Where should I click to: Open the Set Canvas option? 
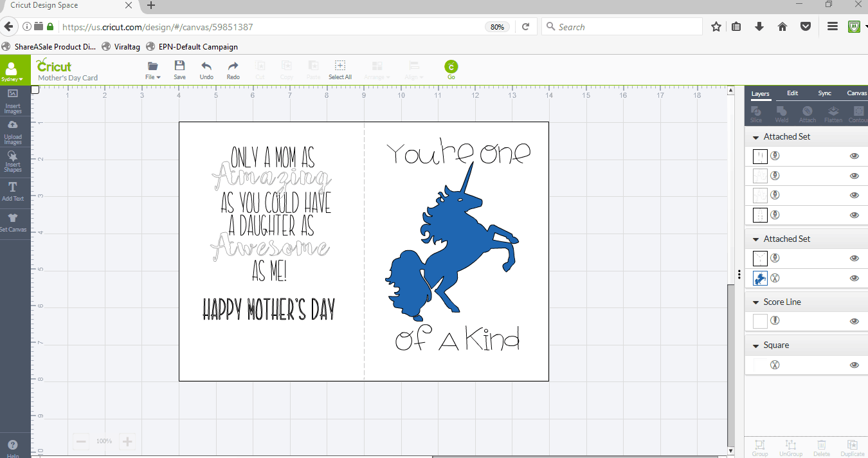coord(13,222)
